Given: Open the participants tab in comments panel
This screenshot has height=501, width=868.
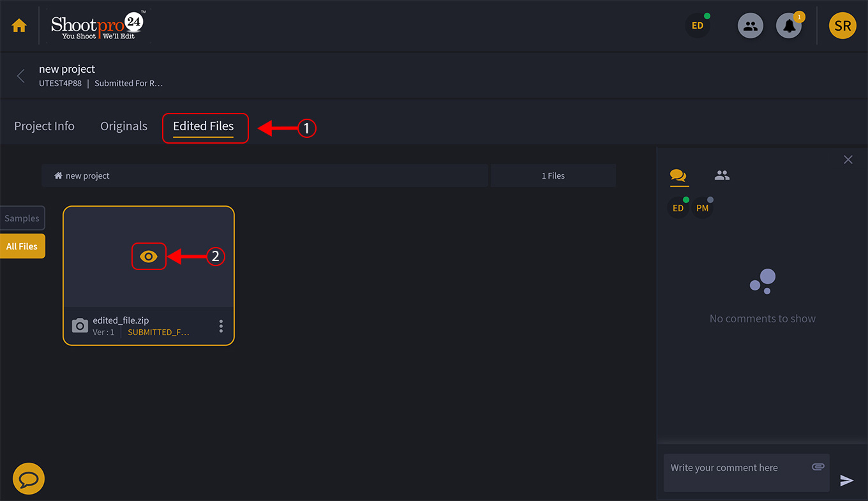Looking at the screenshot, I should [x=722, y=175].
